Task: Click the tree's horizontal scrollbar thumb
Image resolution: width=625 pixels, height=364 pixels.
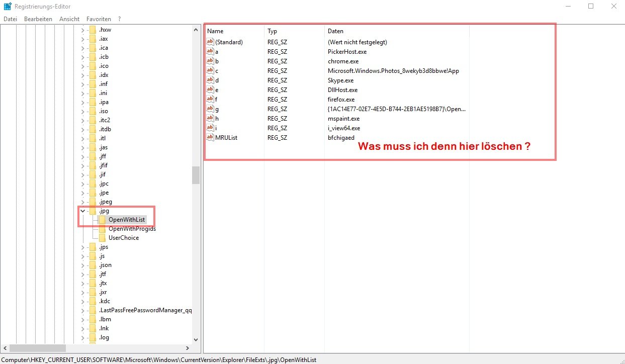Action: (x=38, y=348)
